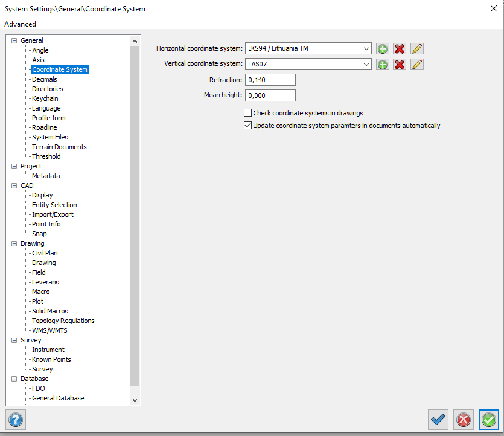Screen dimensions: 504x436
Task: Delete the vertical coordinate system entry
Action: pos(400,64)
